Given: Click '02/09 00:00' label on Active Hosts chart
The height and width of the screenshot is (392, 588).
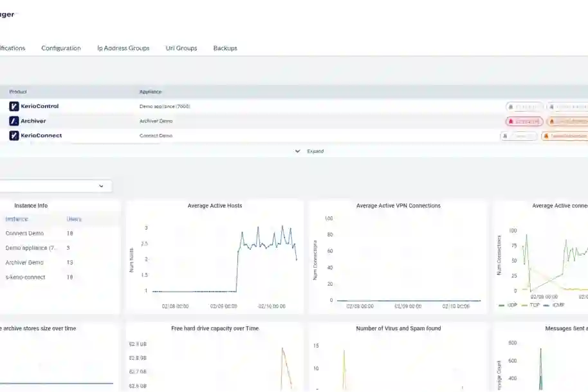Looking at the screenshot, I should (223, 306).
